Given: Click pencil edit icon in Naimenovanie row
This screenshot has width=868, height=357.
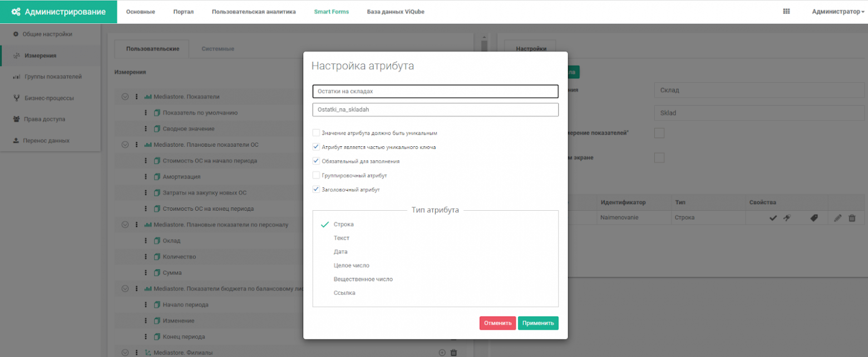Looking at the screenshot, I should (x=838, y=218).
